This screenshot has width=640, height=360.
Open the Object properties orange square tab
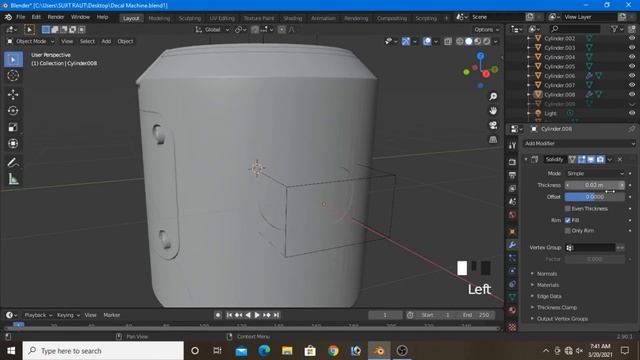tap(512, 231)
